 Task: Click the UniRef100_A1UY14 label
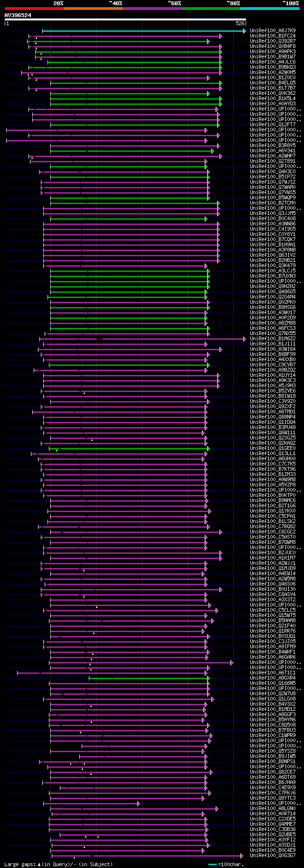pos(273,375)
